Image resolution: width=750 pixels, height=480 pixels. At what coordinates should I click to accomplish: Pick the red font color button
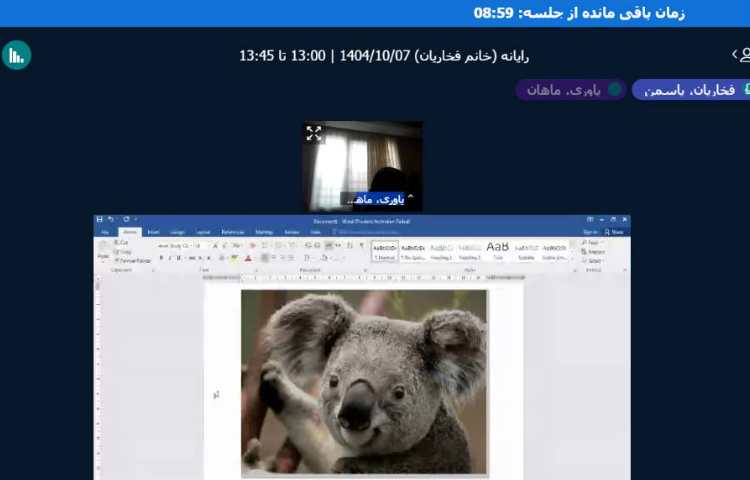click(x=248, y=258)
